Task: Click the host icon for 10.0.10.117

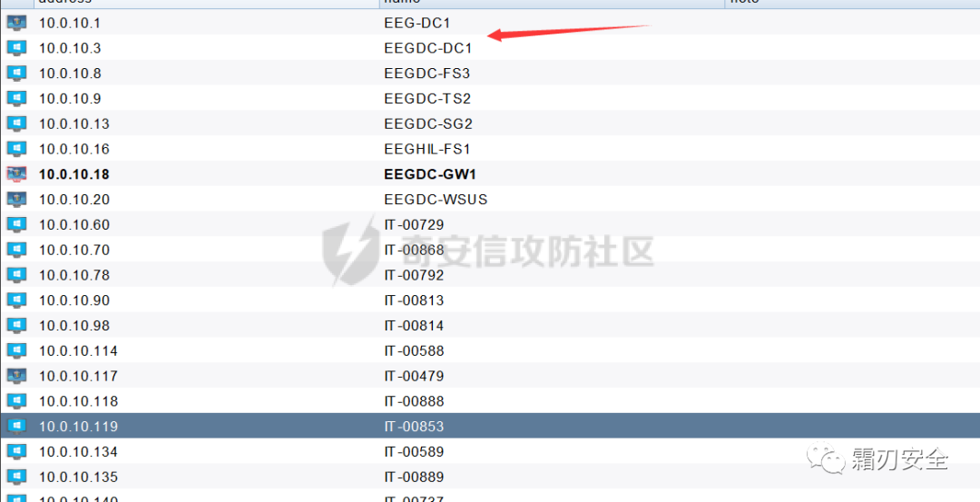Action: coord(16,376)
